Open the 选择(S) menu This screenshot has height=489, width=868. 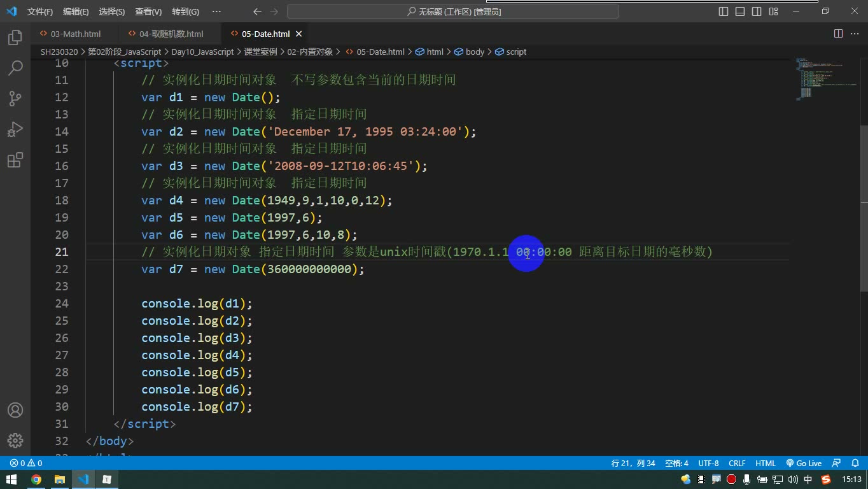tap(112, 11)
